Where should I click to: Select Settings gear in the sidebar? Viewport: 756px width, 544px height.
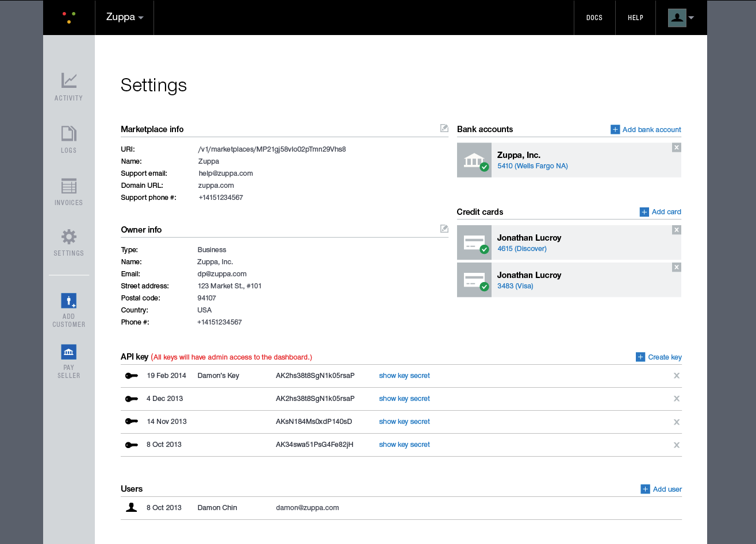[69, 242]
